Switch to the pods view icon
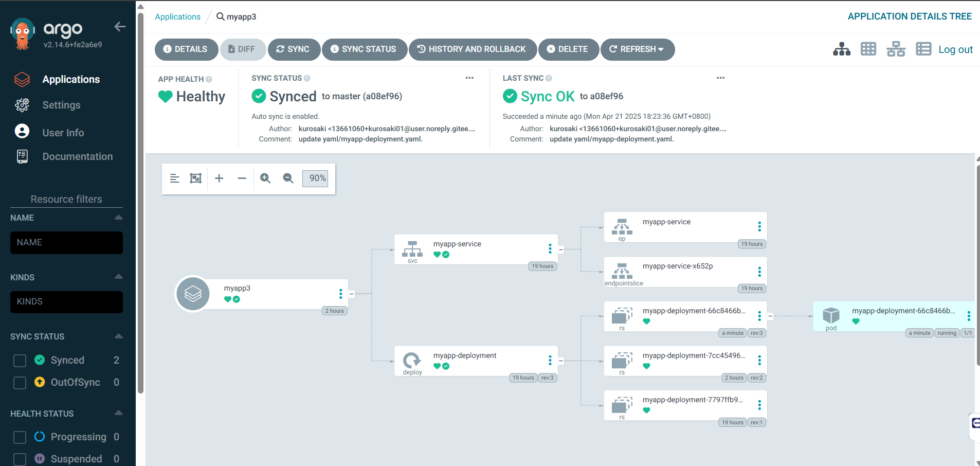The height and width of the screenshot is (466, 980). (868, 49)
